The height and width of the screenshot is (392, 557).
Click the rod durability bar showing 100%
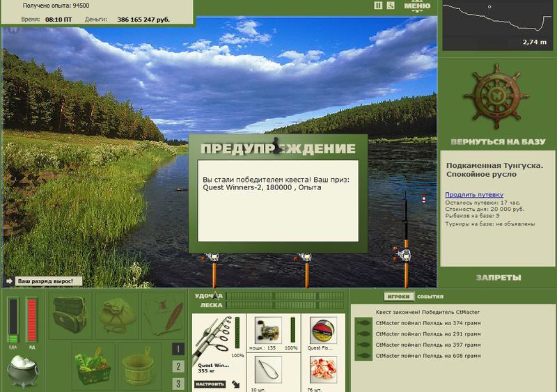coord(237,333)
